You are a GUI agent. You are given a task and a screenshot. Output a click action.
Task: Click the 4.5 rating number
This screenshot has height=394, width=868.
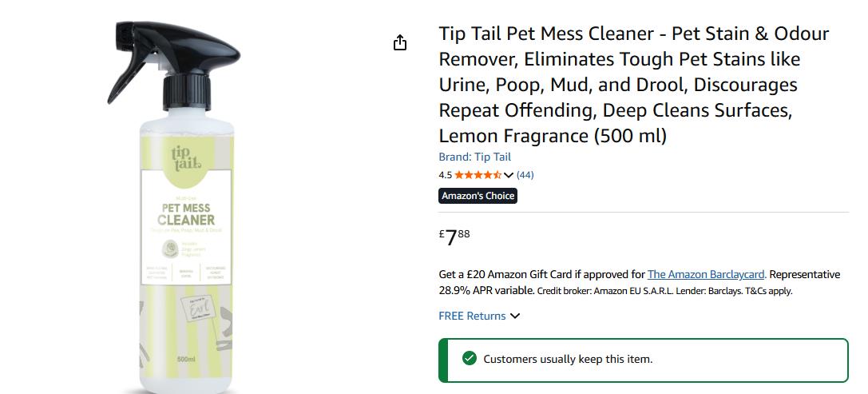445,175
